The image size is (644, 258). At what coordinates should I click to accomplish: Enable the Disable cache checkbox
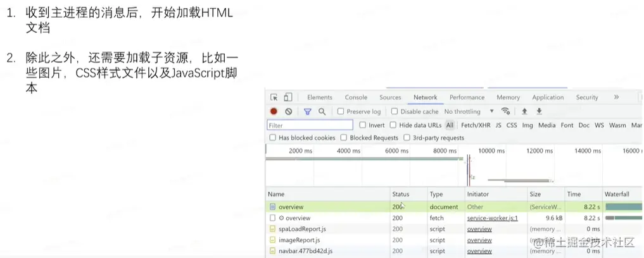click(x=395, y=111)
